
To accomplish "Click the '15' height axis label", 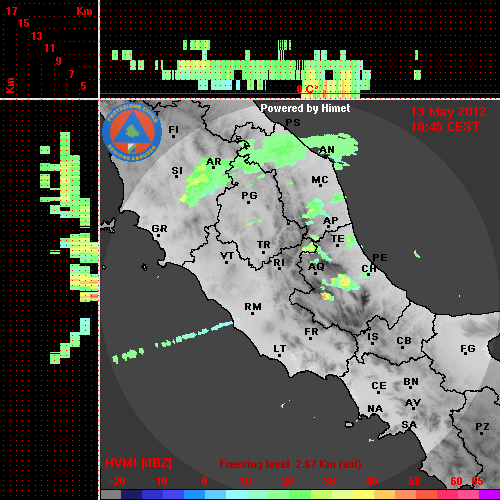I will point(24,23).
